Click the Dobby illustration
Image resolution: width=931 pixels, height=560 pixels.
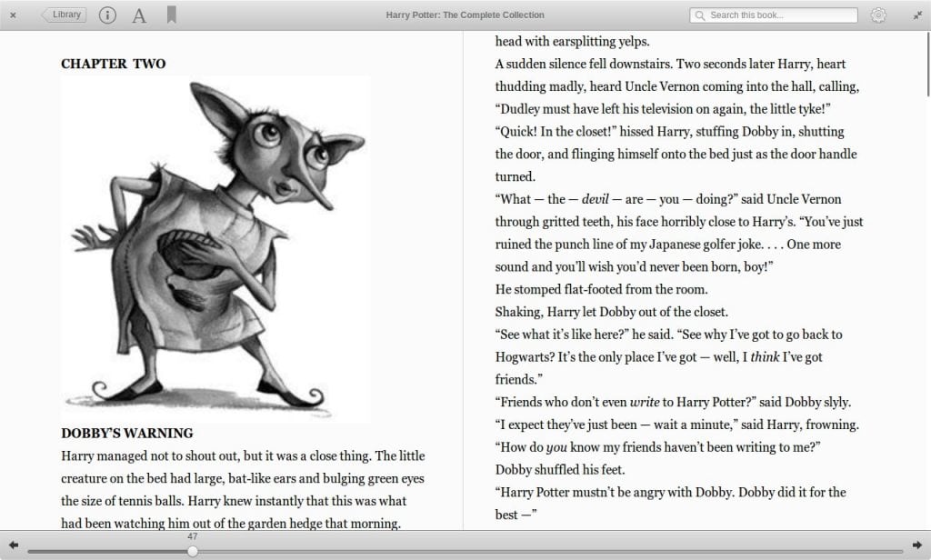coord(215,248)
